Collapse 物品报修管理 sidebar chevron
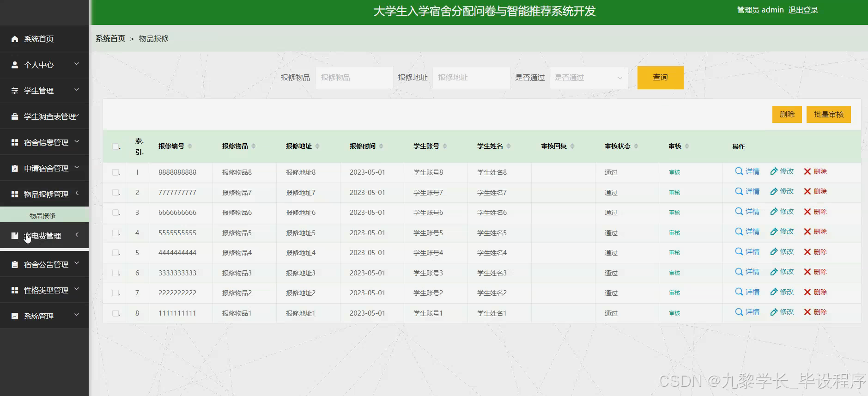 point(77,193)
